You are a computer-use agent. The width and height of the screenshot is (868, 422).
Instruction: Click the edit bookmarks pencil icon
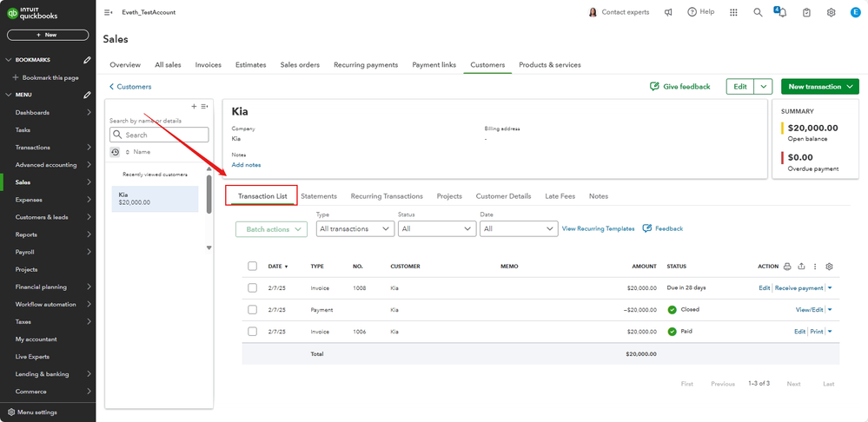pyautogui.click(x=87, y=60)
